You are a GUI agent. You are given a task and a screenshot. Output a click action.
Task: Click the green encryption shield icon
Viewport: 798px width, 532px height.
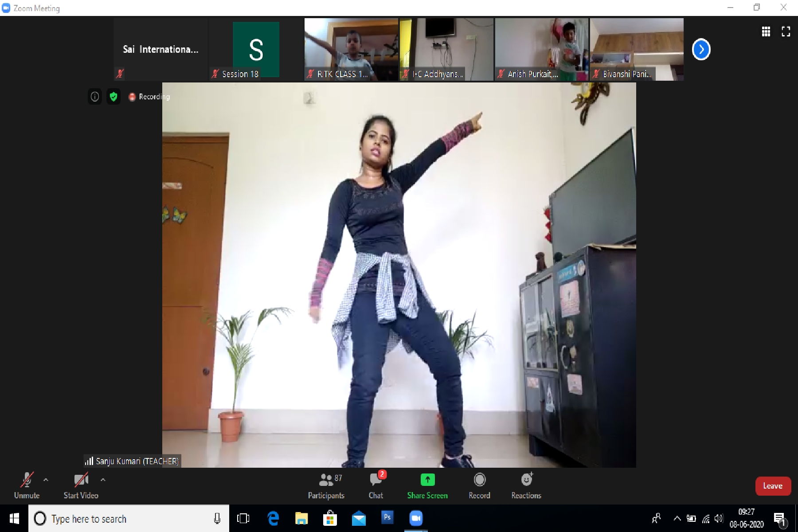point(113,97)
